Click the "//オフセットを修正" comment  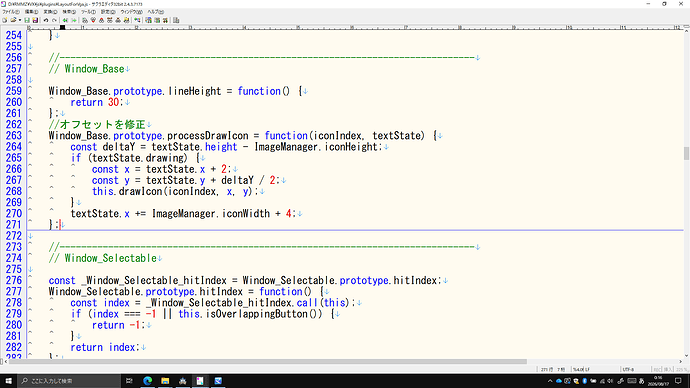coord(97,124)
